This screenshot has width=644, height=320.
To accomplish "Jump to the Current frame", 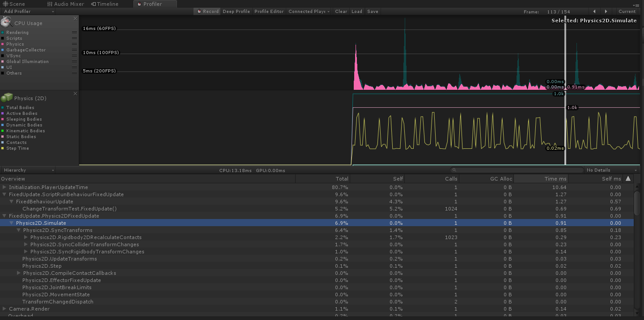I will 627,11.
